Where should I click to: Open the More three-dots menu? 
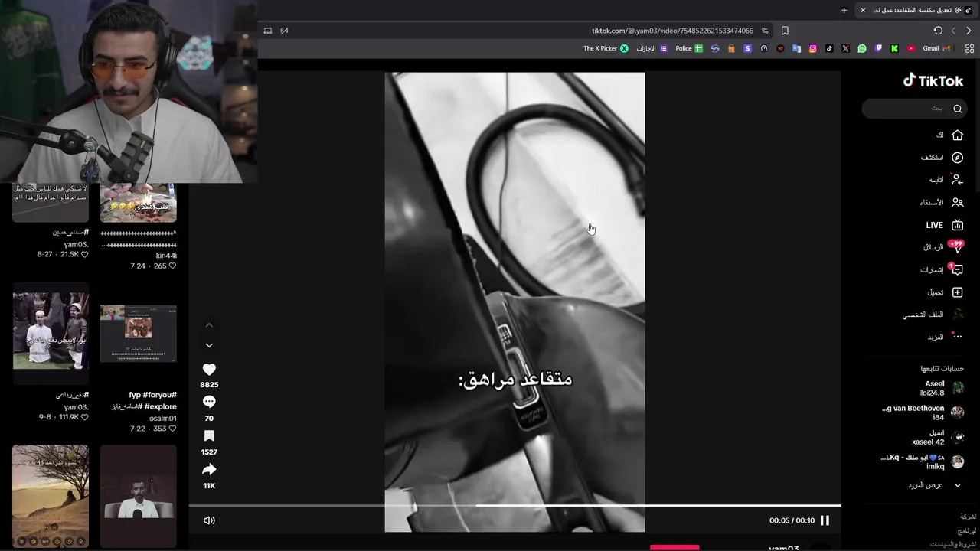click(x=957, y=337)
